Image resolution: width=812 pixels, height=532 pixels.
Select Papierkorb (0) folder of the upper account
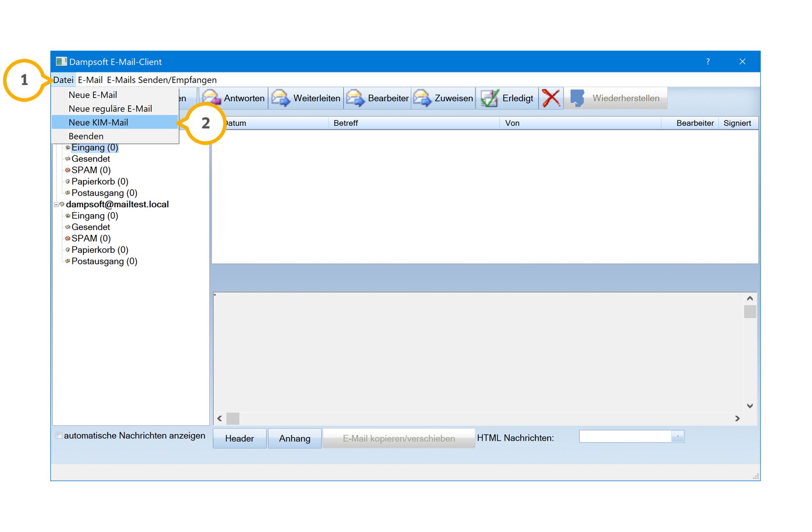[100, 181]
